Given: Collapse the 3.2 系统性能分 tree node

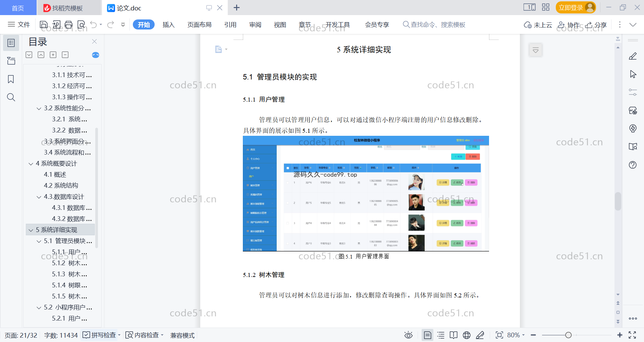Looking at the screenshot, I should 39,108.
